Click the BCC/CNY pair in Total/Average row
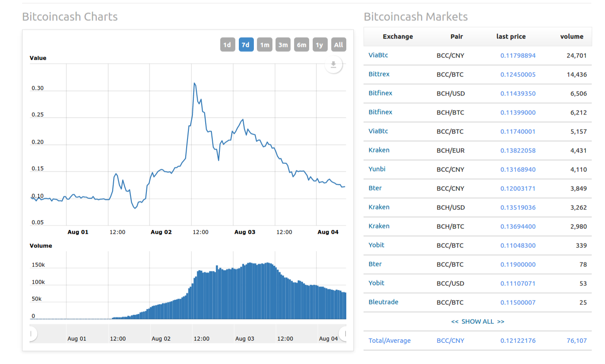 tap(450, 341)
